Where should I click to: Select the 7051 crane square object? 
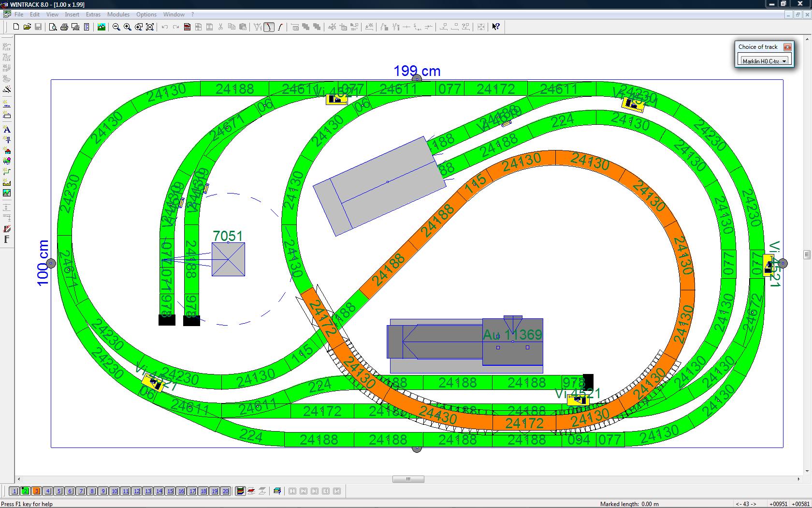pos(228,260)
